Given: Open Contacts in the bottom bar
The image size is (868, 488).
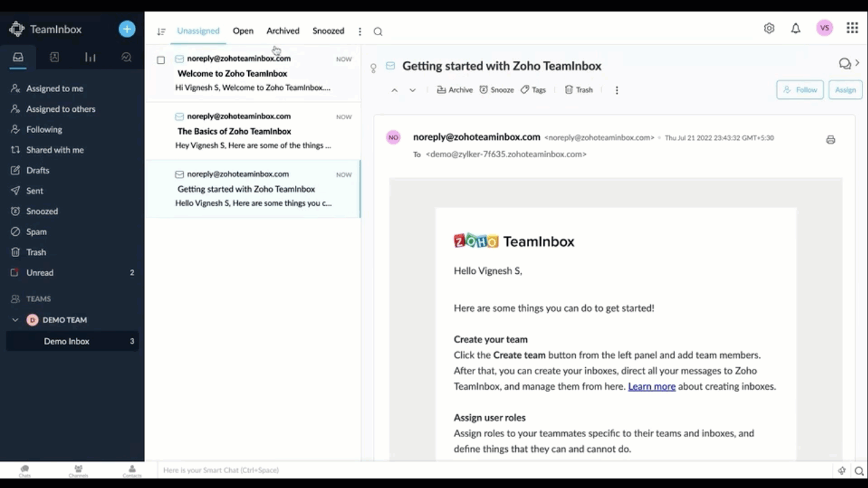Looking at the screenshot, I should [x=132, y=470].
